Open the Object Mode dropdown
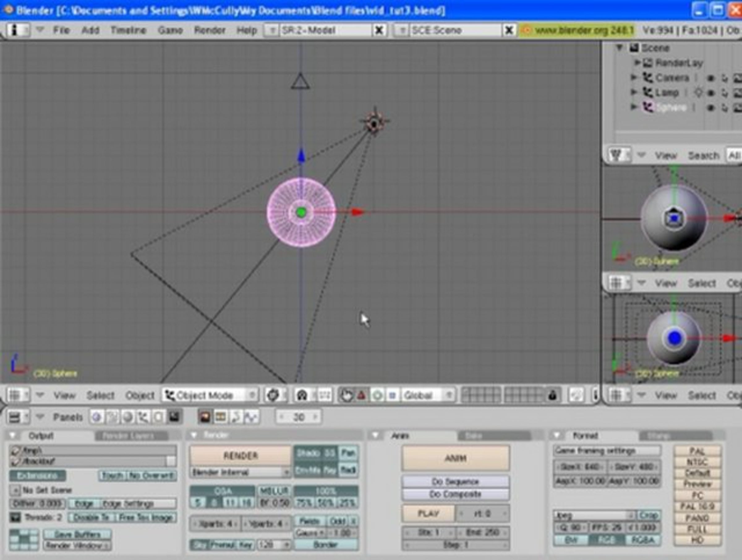The height and width of the screenshot is (560, 742). 210,395
